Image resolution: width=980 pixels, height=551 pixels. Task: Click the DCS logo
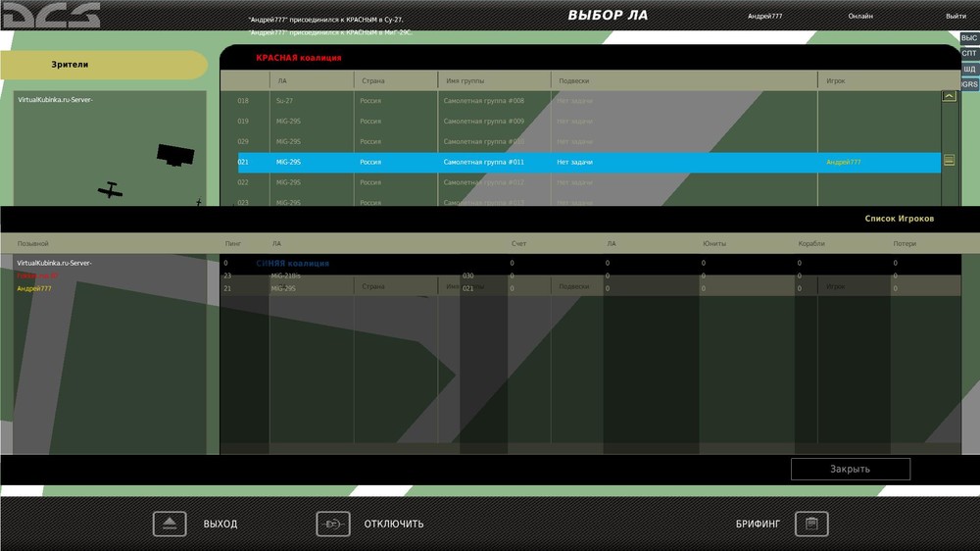click(x=51, y=15)
